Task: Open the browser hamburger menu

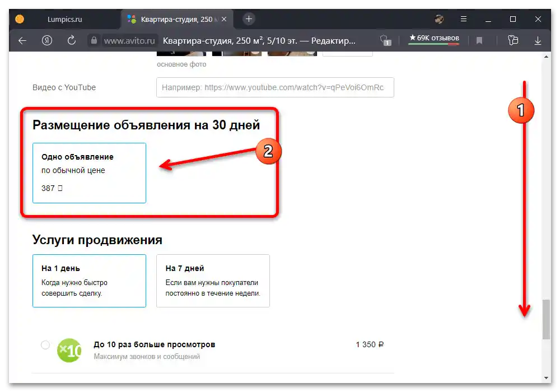Action: [464, 19]
